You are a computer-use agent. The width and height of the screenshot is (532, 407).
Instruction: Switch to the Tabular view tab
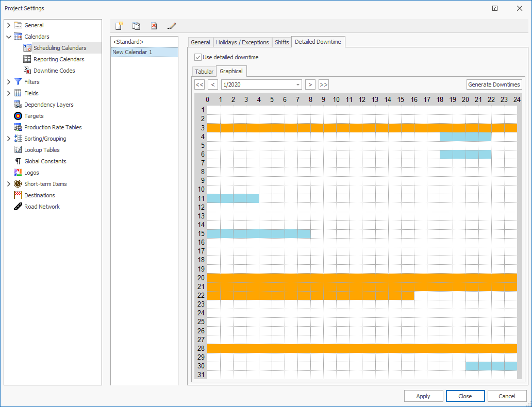[x=204, y=72]
